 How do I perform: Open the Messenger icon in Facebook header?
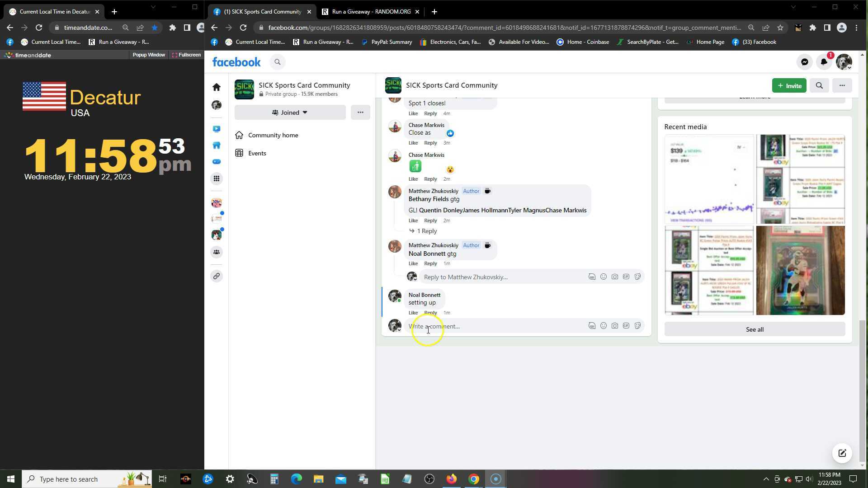(x=804, y=62)
